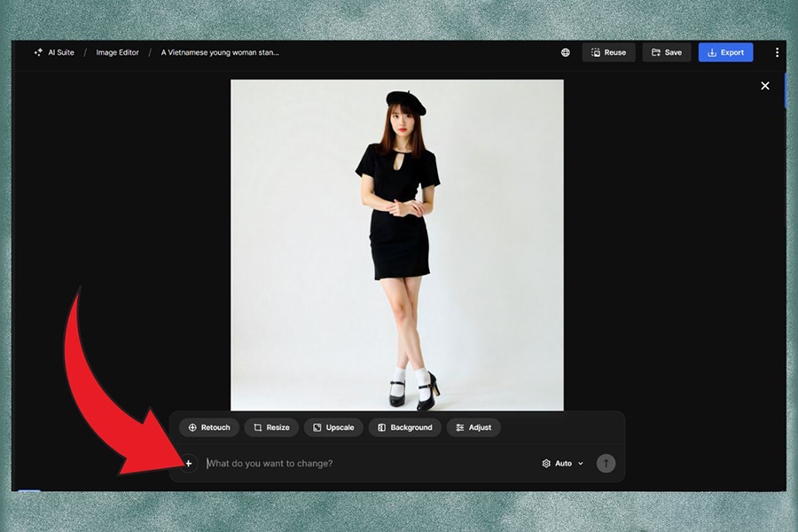Select the Retouch tool
The height and width of the screenshot is (532, 798).
(x=209, y=427)
